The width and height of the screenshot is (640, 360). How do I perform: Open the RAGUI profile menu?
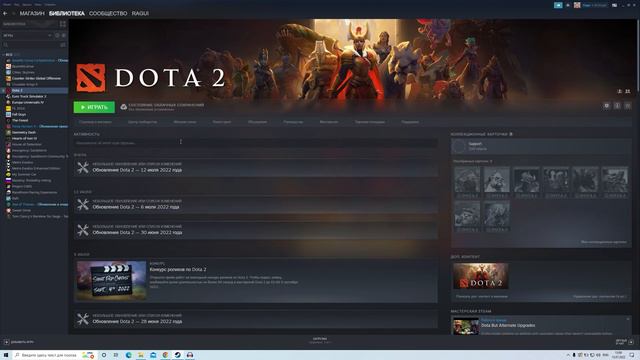(x=140, y=13)
